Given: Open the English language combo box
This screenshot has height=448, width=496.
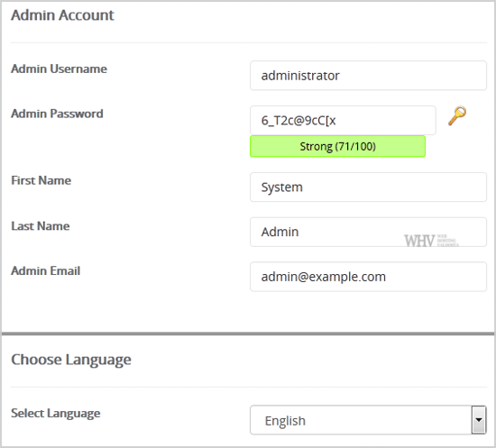Looking at the screenshot, I should pyautogui.click(x=368, y=420).
